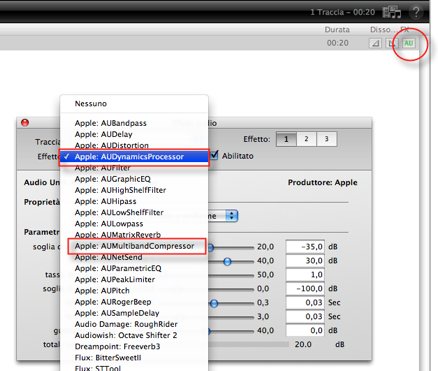Choose Apple: AUFilter effect

tap(134, 168)
